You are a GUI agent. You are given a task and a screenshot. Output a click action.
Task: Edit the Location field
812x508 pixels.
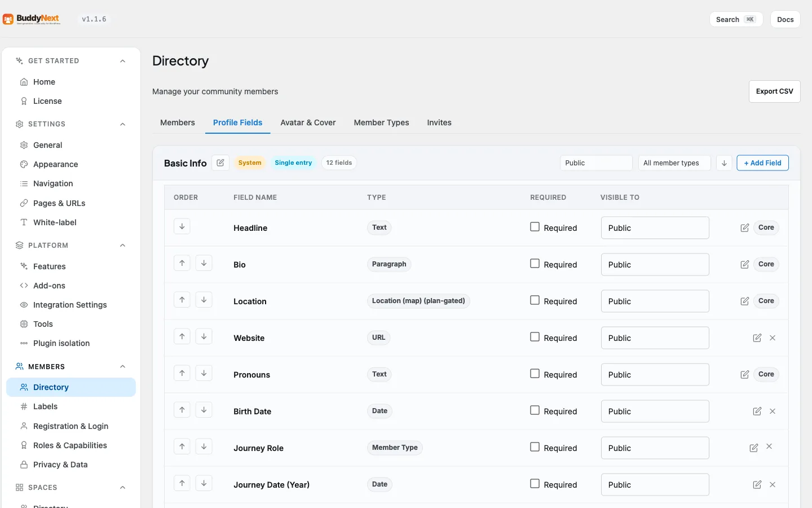pos(744,301)
